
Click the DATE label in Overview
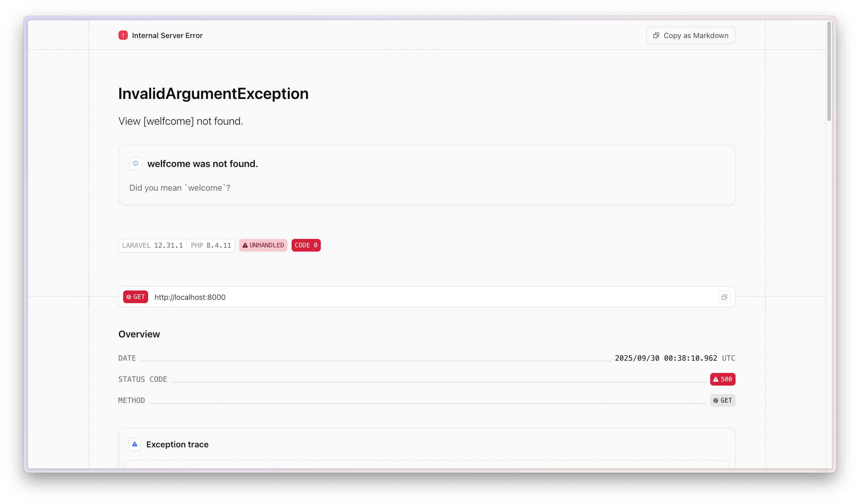pyautogui.click(x=127, y=358)
